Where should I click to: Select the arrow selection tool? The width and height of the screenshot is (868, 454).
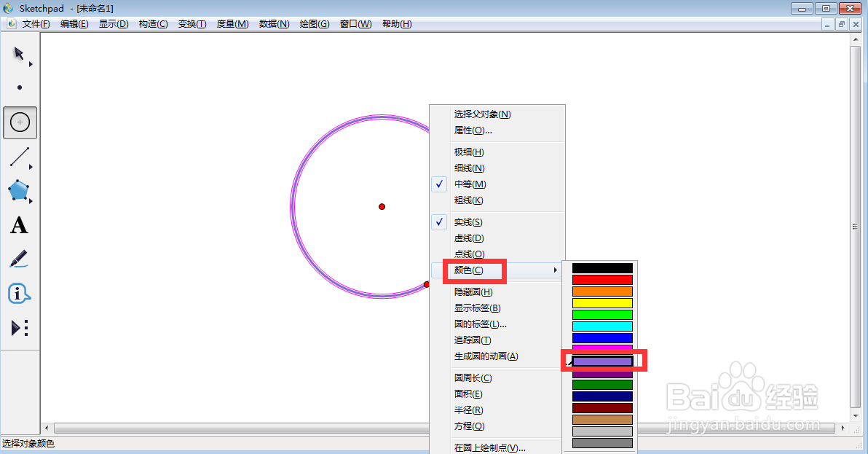click(x=19, y=54)
